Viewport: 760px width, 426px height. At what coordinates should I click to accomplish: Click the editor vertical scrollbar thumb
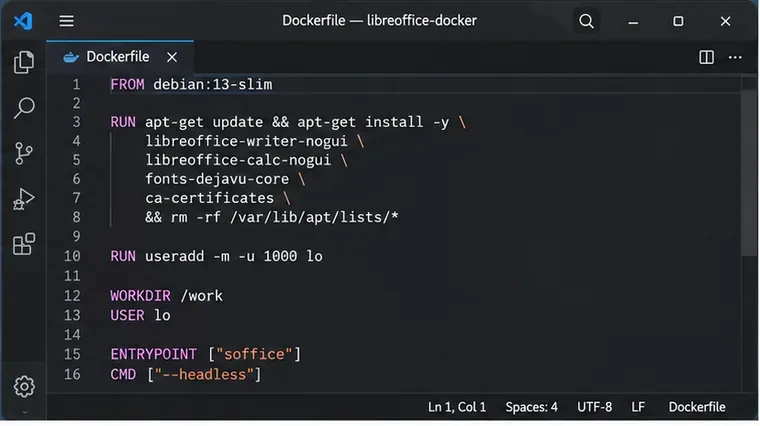point(749,174)
